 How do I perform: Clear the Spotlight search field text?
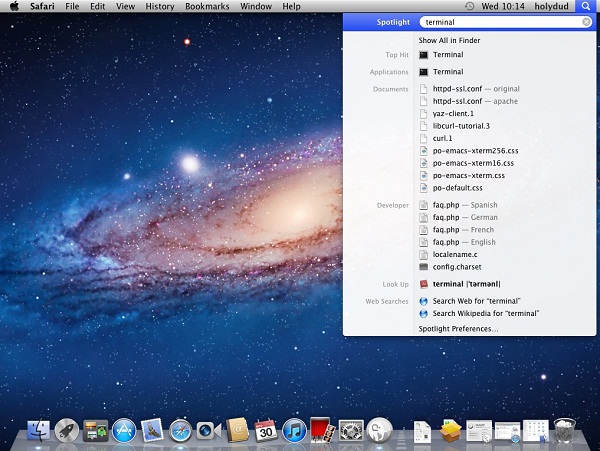pos(586,21)
